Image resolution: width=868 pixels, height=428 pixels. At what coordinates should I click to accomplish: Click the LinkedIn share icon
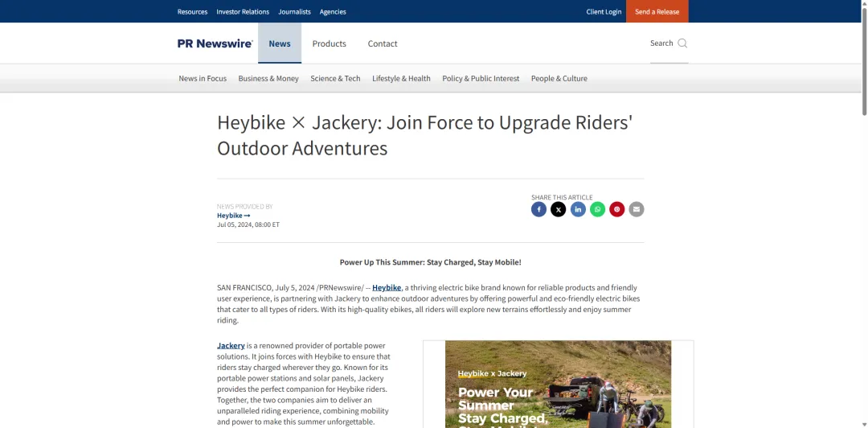click(x=578, y=209)
